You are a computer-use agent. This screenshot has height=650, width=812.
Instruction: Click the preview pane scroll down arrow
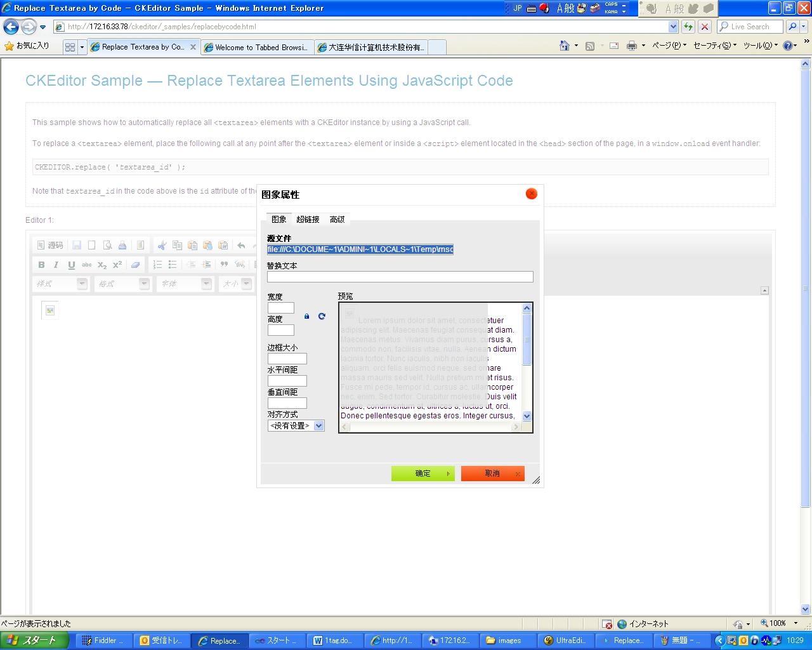point(527,416)
